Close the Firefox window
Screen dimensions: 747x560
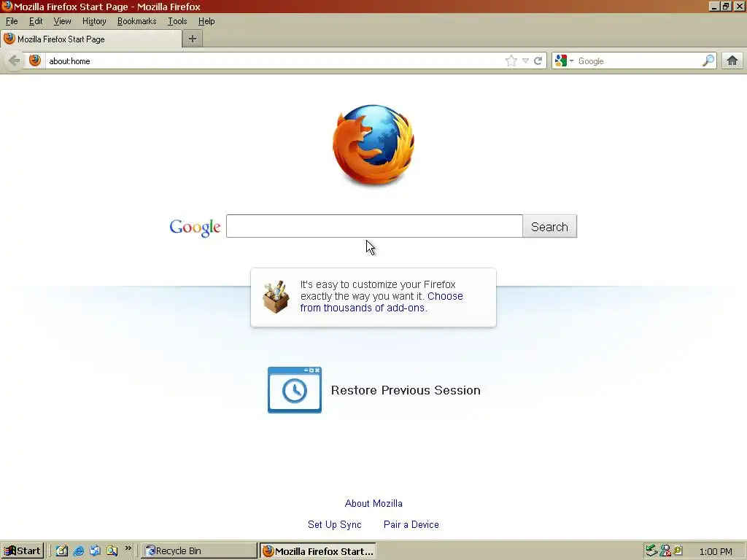tap(739, 7)
